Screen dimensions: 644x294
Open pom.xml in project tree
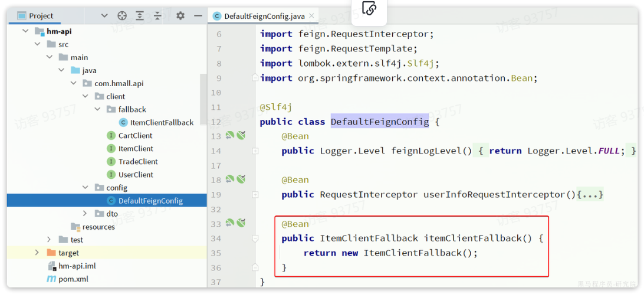tap(73, 279)
